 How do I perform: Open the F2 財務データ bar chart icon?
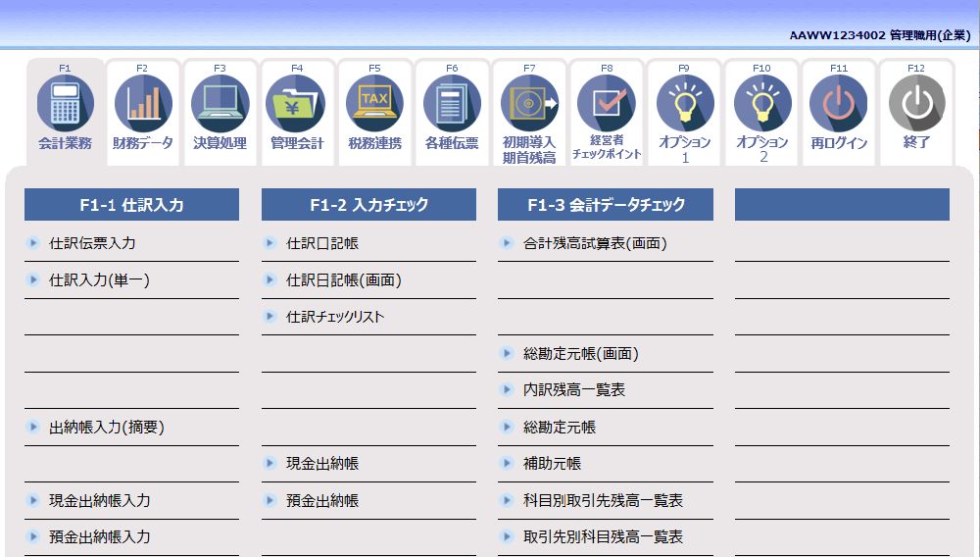pyautogui.click(x=142, y=103)
